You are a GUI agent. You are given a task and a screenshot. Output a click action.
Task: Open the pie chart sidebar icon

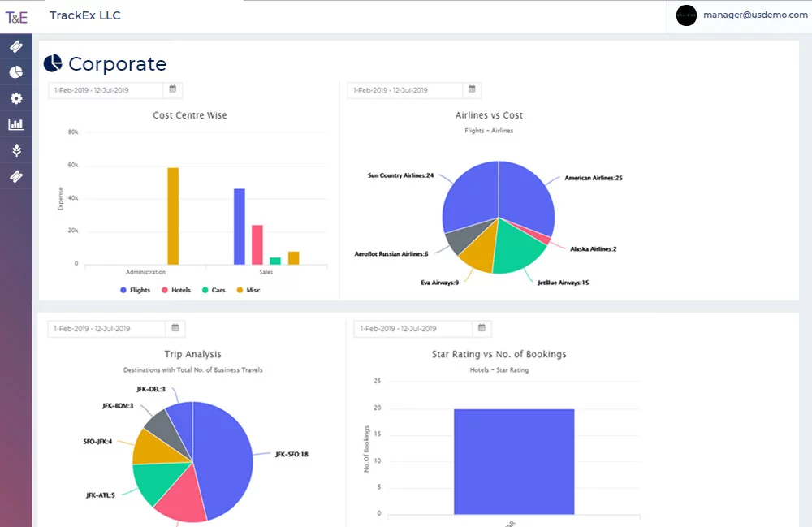pyautogui.click(x=16, y=73)
